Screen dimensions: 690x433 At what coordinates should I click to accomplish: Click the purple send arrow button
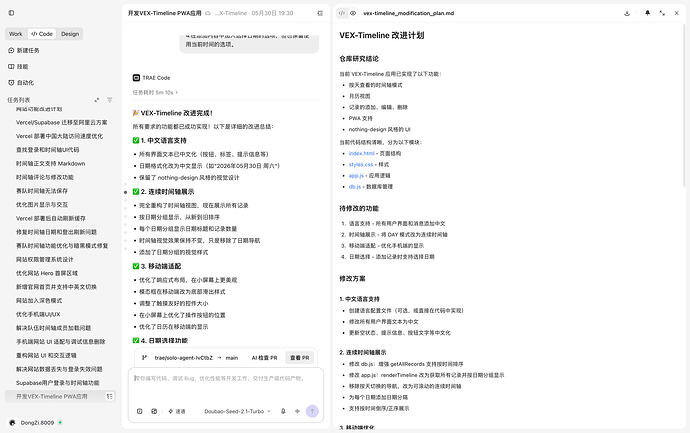(312, 411)
